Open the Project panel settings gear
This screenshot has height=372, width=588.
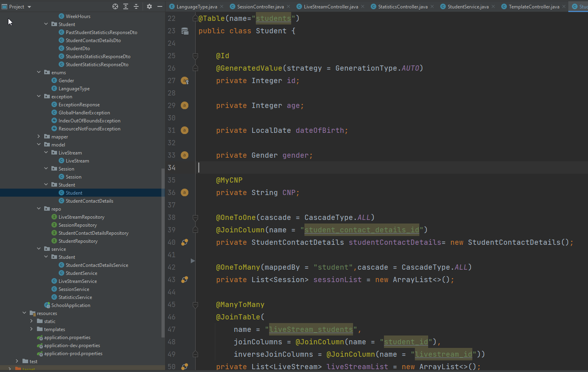click(x=149, y=6)
